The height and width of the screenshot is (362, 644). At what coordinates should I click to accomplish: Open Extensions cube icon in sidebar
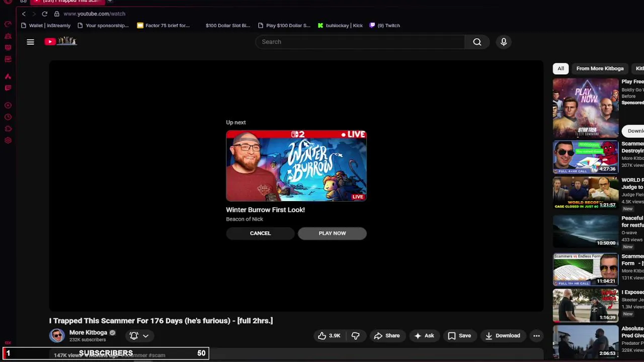tap(8, 129)
